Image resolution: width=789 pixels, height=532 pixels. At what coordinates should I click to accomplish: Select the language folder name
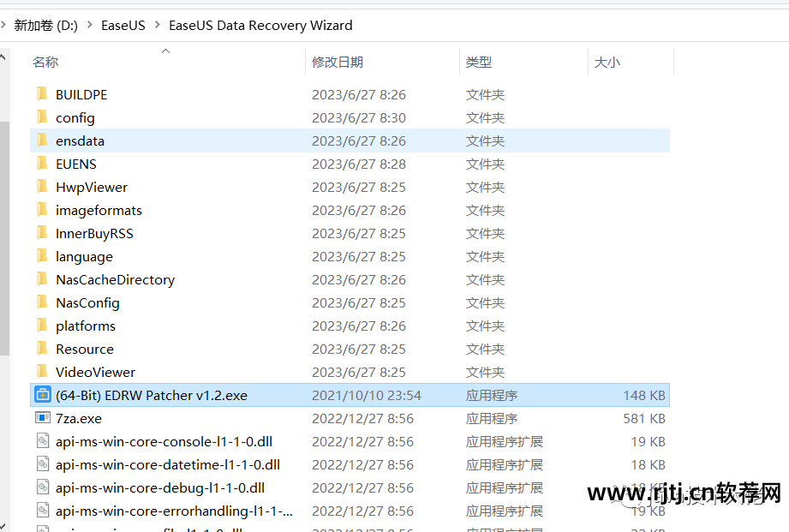click(x=84, y=257)
